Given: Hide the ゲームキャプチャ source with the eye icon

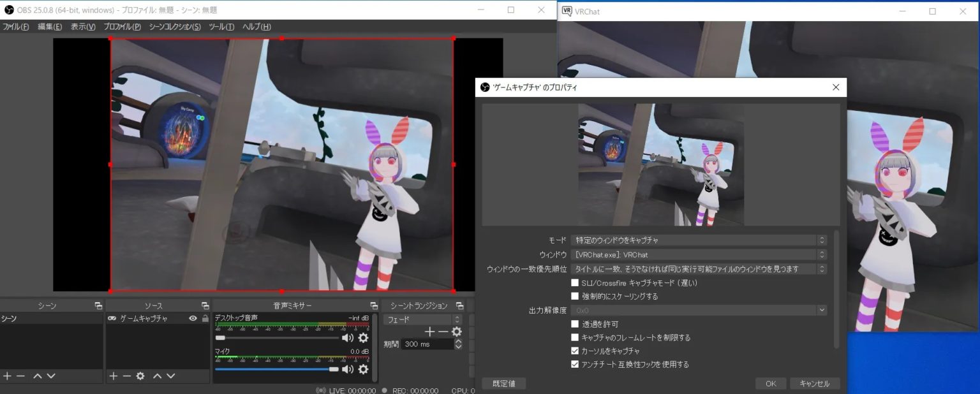Looking at the screenshot, I should tap(191, 317).
